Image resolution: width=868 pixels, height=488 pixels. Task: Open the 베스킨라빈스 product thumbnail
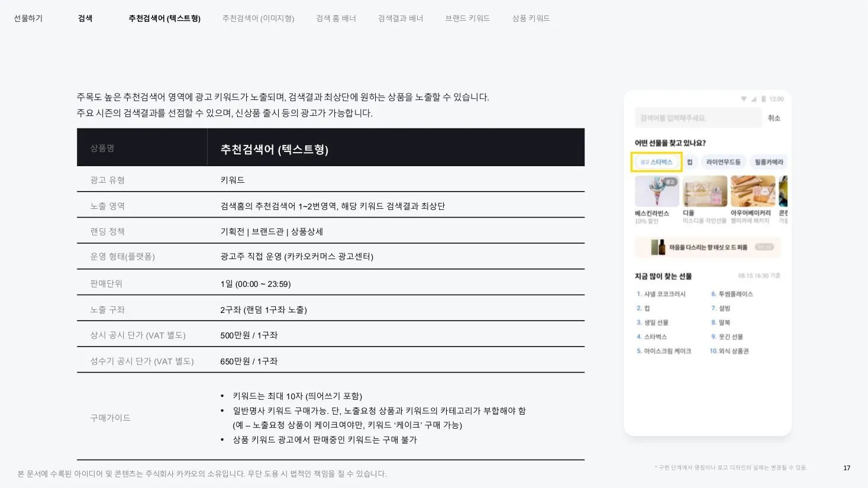[657, 191]
